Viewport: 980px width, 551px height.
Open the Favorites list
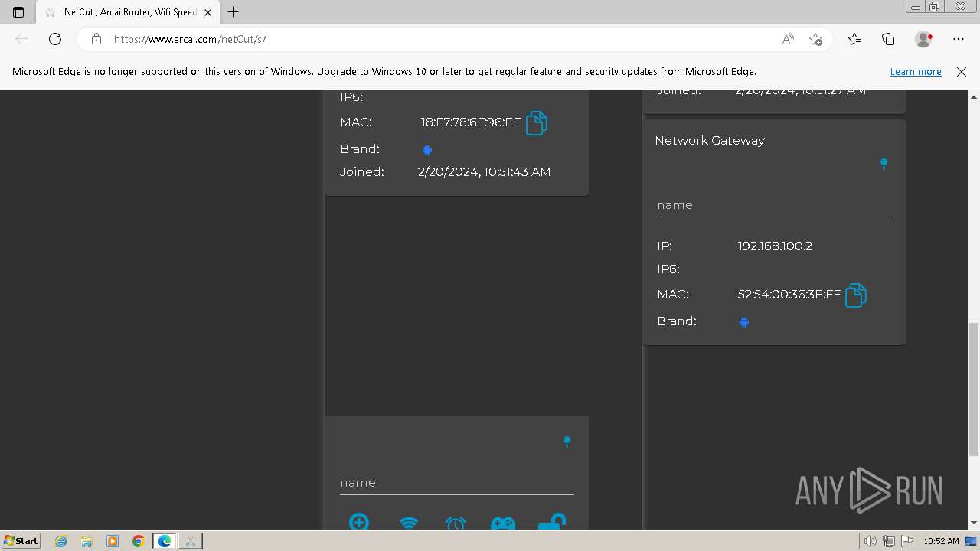[854, 39]
